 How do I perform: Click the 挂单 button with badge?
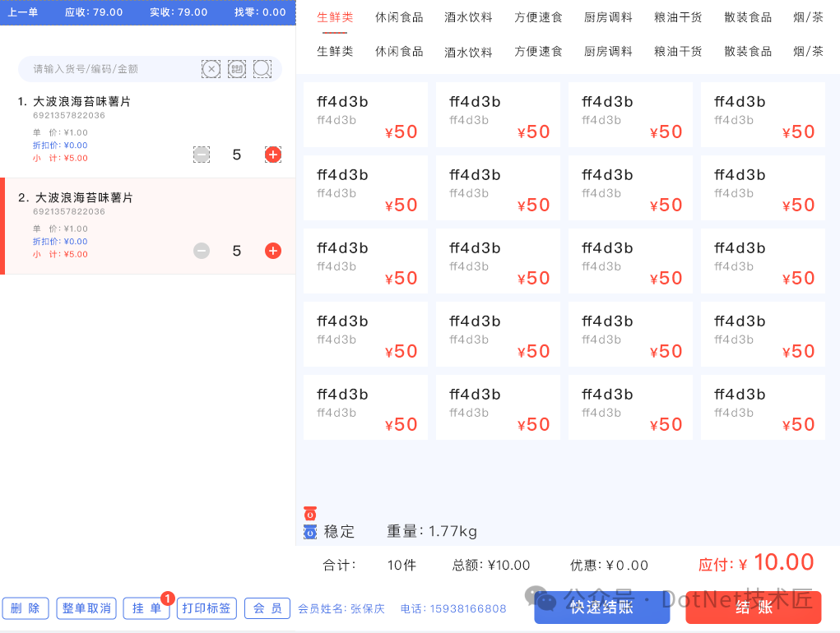coord(146,608)
